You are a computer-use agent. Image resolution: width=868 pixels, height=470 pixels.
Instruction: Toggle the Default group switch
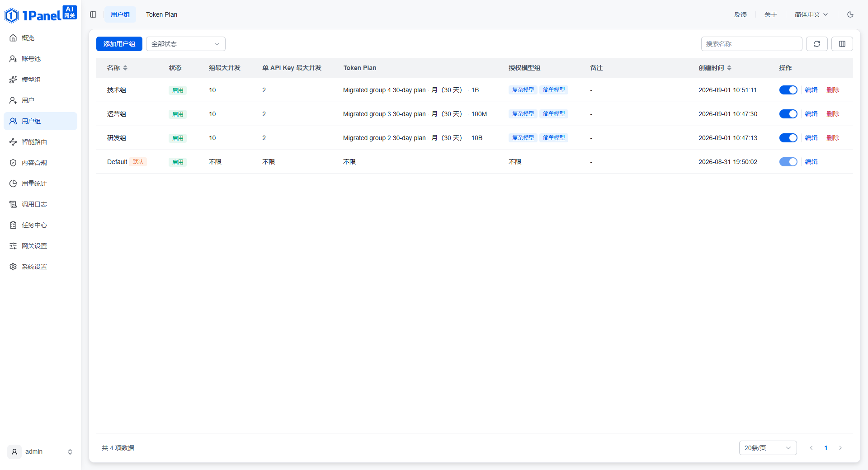pos(788,162)
